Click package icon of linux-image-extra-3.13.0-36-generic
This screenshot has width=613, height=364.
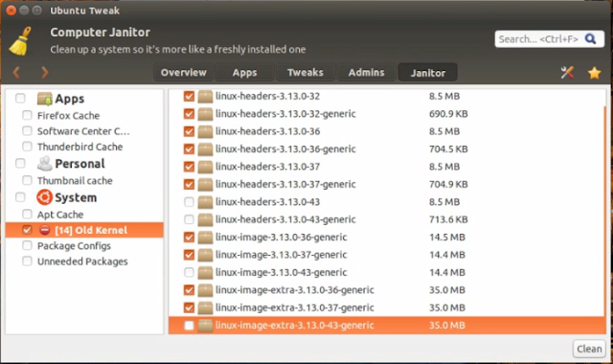(205, 290)
